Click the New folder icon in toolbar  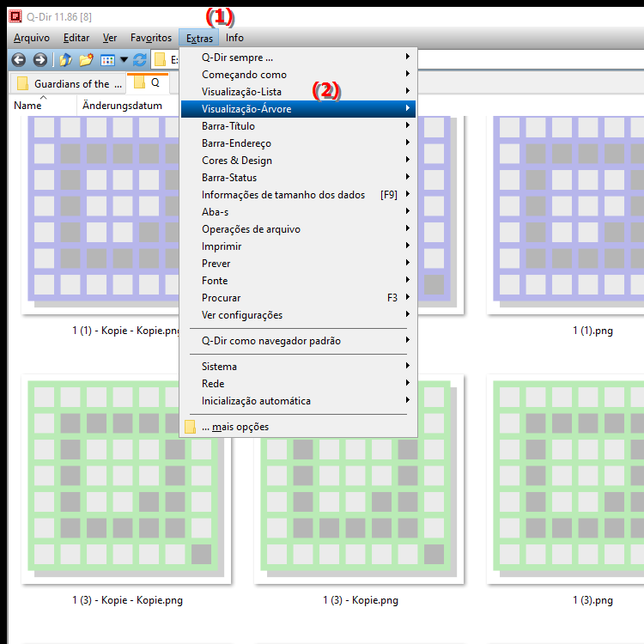click(x=86, y=60)
